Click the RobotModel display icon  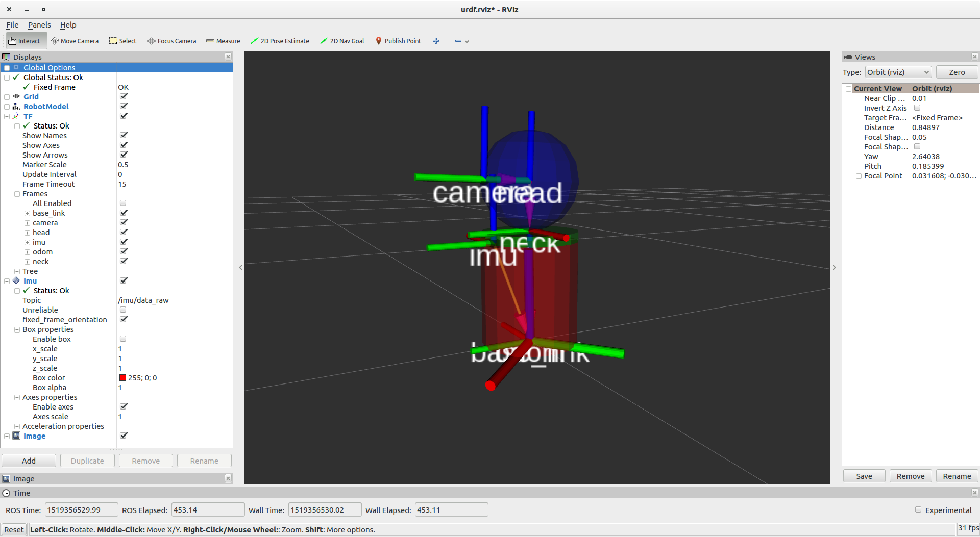click(16, 106)
